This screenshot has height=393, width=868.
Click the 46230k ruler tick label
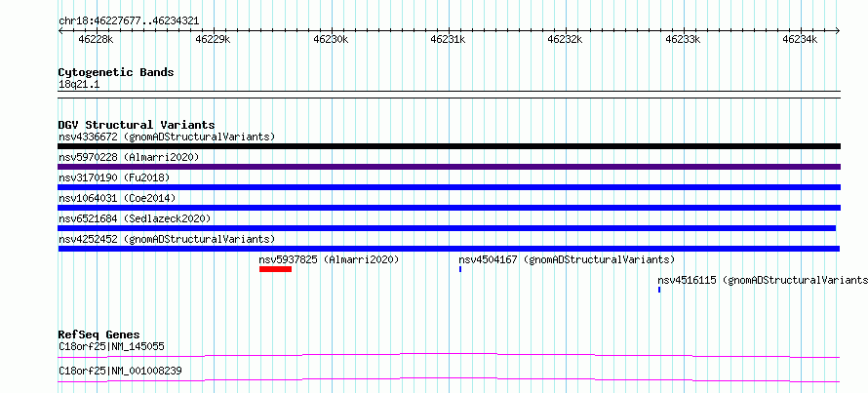click(331, 39)
